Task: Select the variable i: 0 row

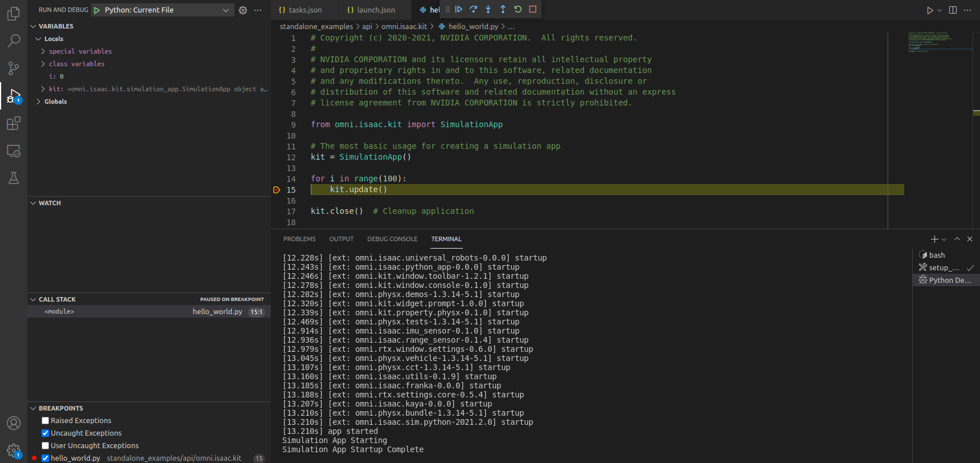Action: click(x=149, y=76)
